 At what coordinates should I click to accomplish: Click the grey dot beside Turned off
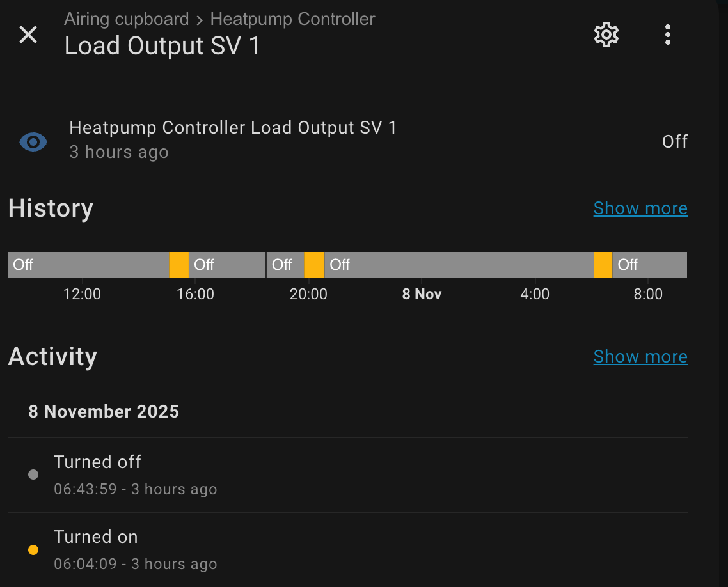click(33, 474)
